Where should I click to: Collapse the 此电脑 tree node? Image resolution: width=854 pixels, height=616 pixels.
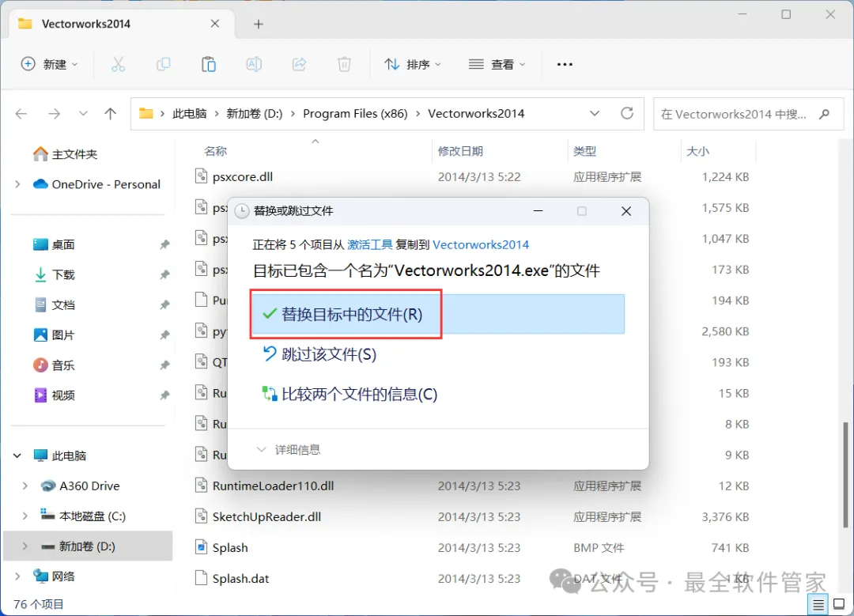coord(17,455)
